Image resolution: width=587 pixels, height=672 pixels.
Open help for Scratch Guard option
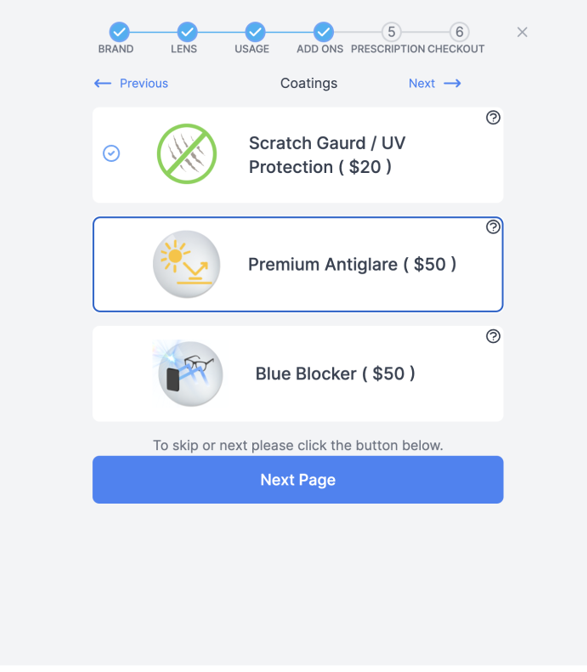493,117
